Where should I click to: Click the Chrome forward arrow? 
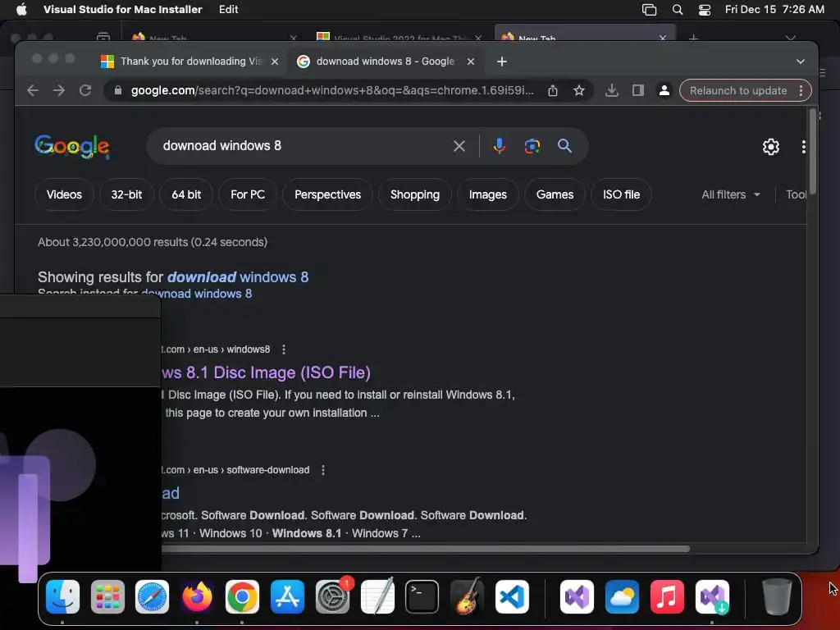pyautogui.click(x=59, y=90)
